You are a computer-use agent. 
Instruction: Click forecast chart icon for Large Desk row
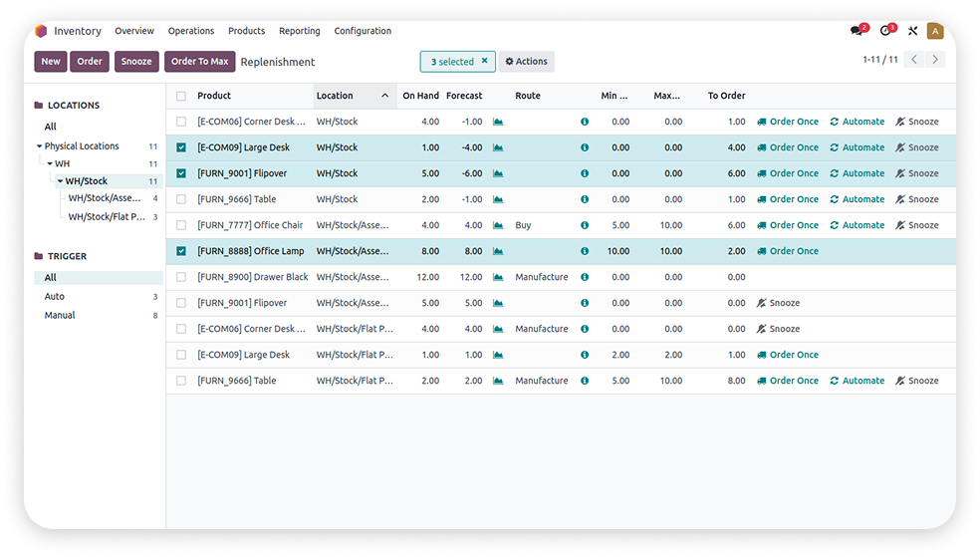tap(498, 147)
